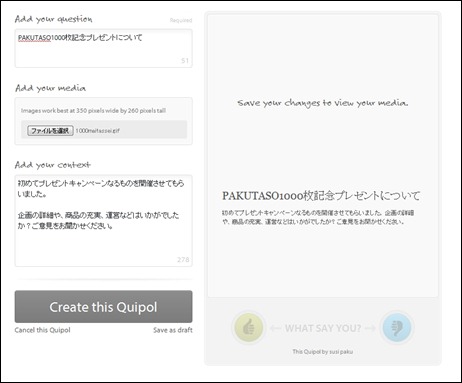Click the thumbs up vote icon

pyautogui.click(x=248, y=327)
